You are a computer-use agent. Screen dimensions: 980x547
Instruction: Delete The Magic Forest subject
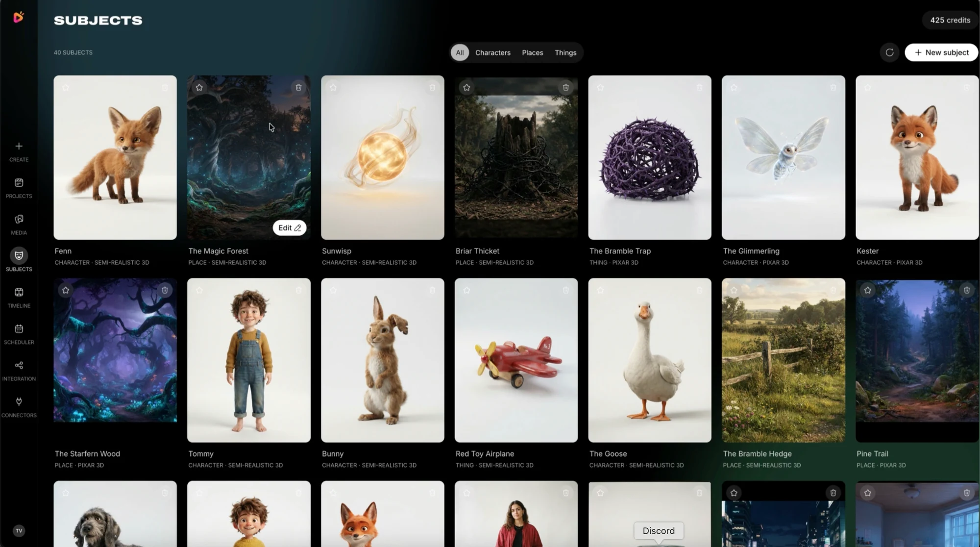coord(298,87)
